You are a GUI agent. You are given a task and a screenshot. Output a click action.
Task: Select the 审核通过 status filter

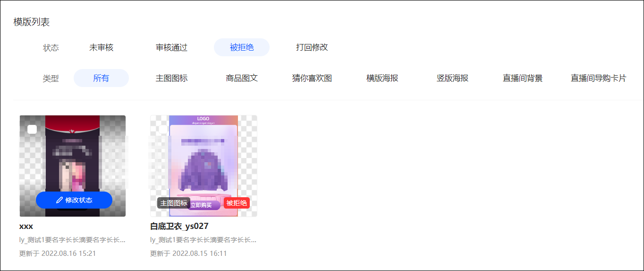pyautogui.click(x=172, y=47)
